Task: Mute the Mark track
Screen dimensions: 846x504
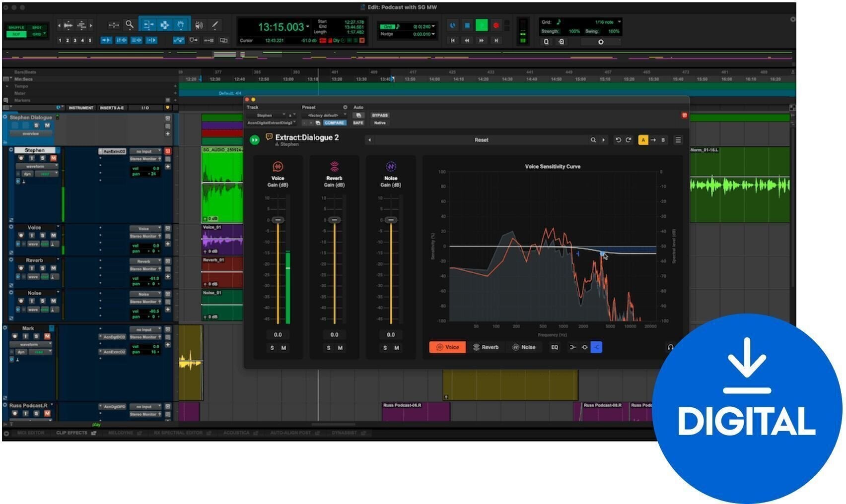Action: point(47,336)
